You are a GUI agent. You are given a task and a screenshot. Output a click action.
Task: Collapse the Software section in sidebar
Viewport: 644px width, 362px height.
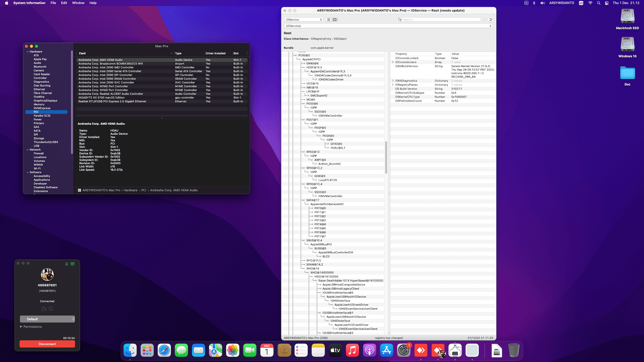tap(28, 172)
